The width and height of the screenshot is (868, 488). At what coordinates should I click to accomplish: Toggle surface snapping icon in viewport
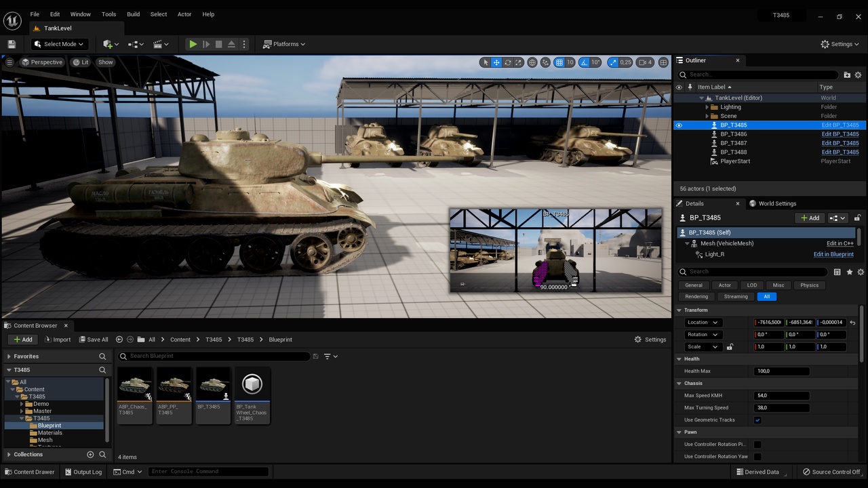(546, 62)
